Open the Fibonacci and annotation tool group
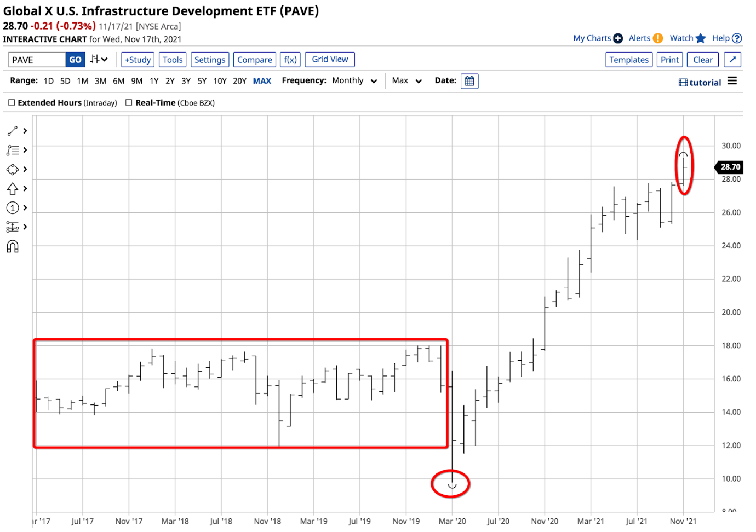The width and height of the screenshot is (756, 532). click(12, 150)
